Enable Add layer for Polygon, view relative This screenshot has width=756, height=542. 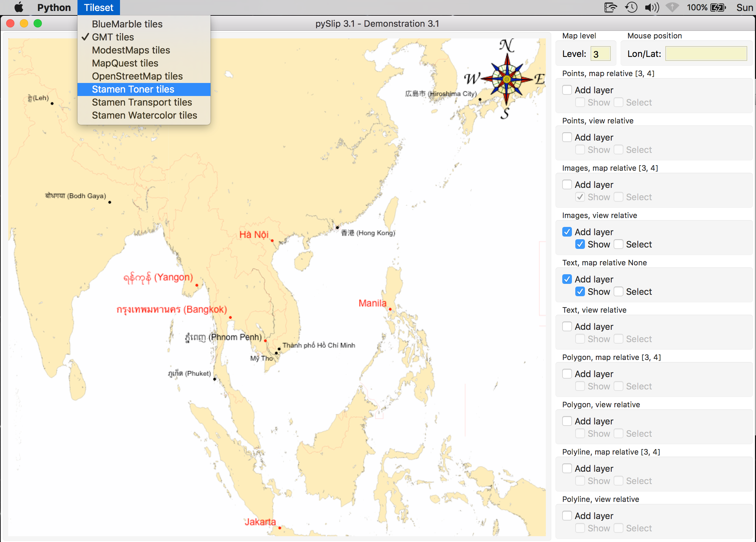567,421
